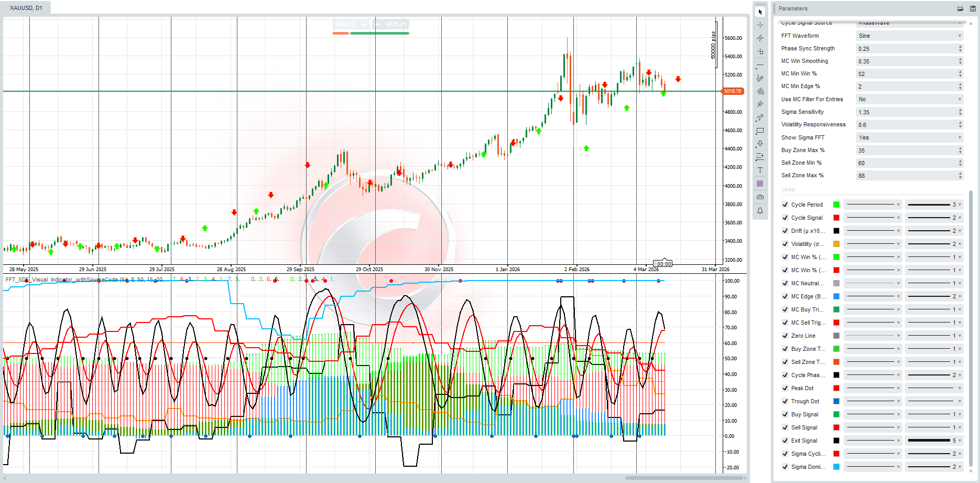Screen dimensions: 980x483
Task: Select the horizontal line drawing tool
Action: (x=760, y=65)
